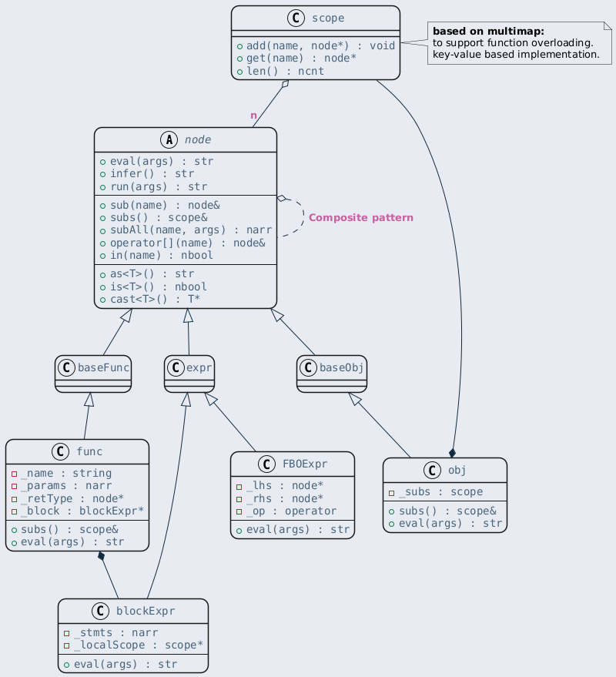Click _retType : node* in func
The height and width of the screenshot is (677, 616).
click(72, 498)
